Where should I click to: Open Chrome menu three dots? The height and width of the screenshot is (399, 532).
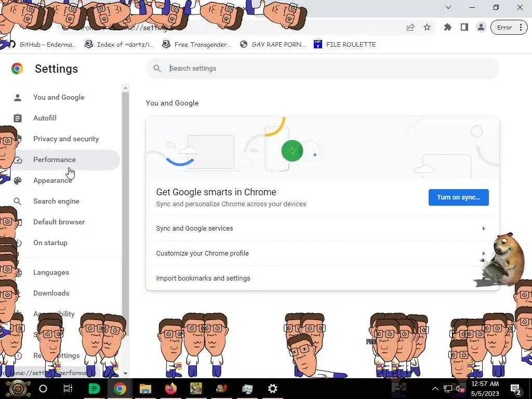coord(521,28)
